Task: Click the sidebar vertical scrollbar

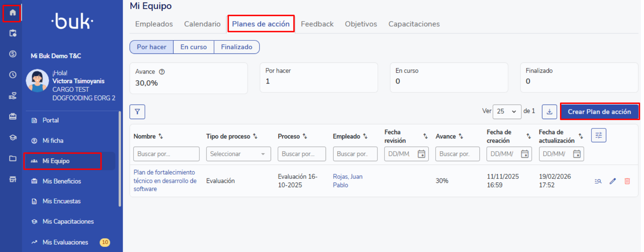Action: pyautogui.click(x=120, y=159)
